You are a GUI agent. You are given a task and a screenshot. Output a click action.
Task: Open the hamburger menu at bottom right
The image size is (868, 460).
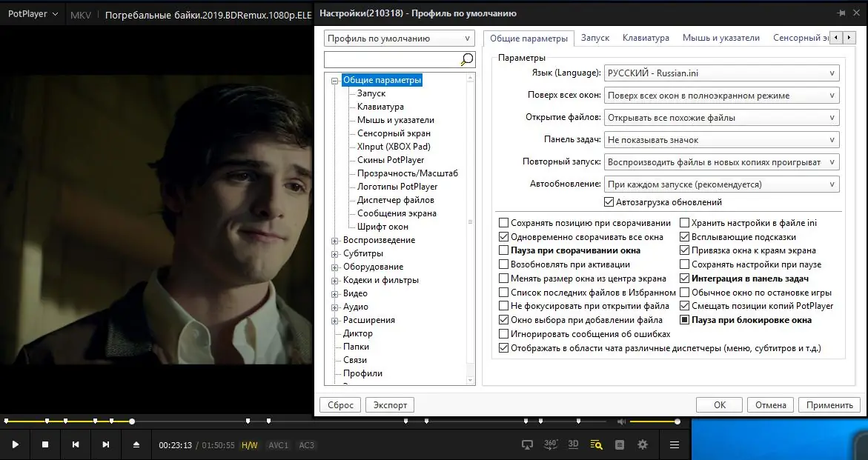pos(673,444)
